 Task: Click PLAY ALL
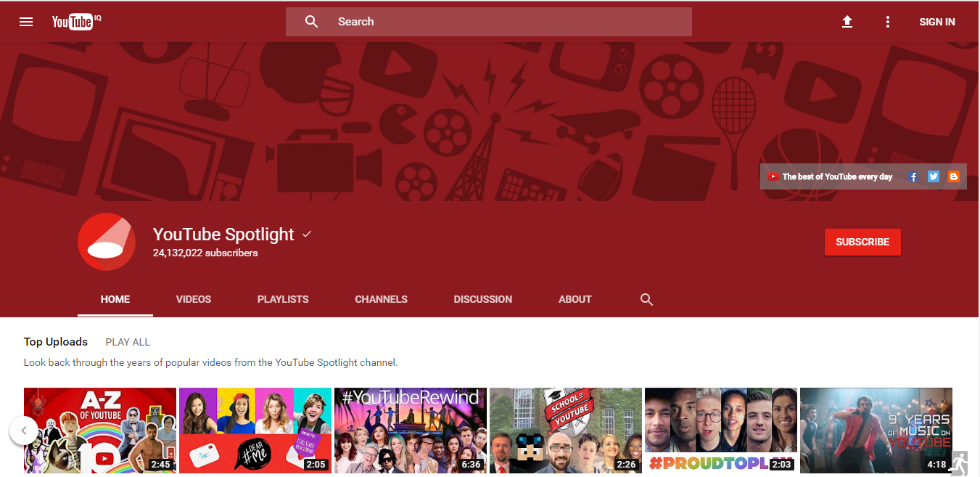(x=128, y=342)
